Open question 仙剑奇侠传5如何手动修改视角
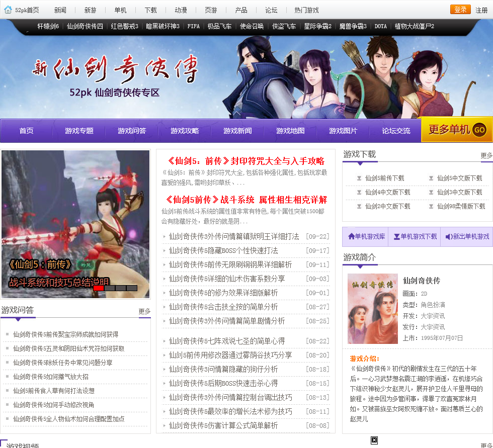The width and height of the screenshot is (493, 448). pyautogui.click(x=53, y=405)
